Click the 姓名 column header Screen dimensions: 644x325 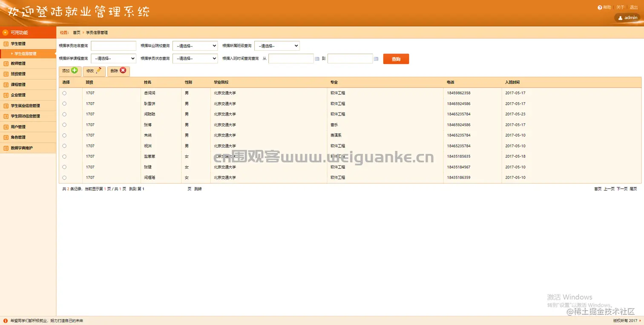148,82
